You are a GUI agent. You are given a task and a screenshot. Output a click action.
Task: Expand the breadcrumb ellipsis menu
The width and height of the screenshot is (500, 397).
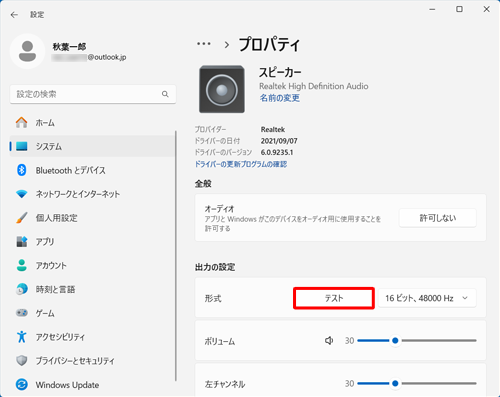[x=203, y=44]
